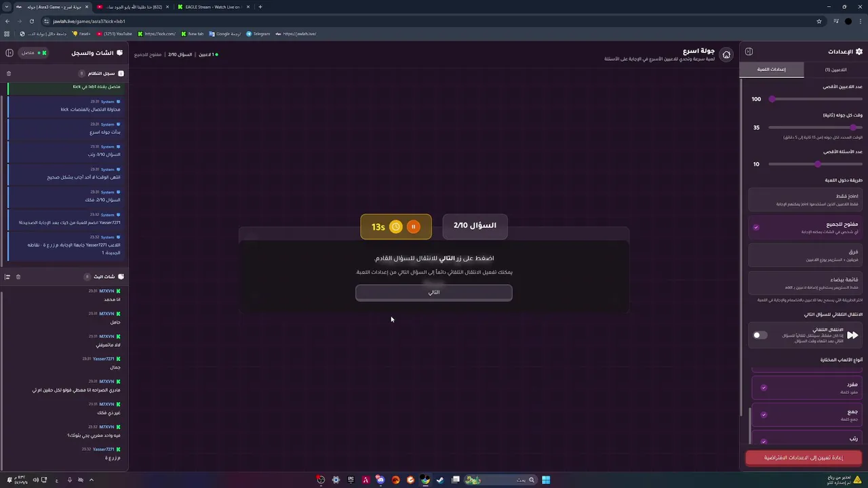This screenshot has width=868, height=488.
Task: Open the browser three-dot menu
Action: [861, 21]
